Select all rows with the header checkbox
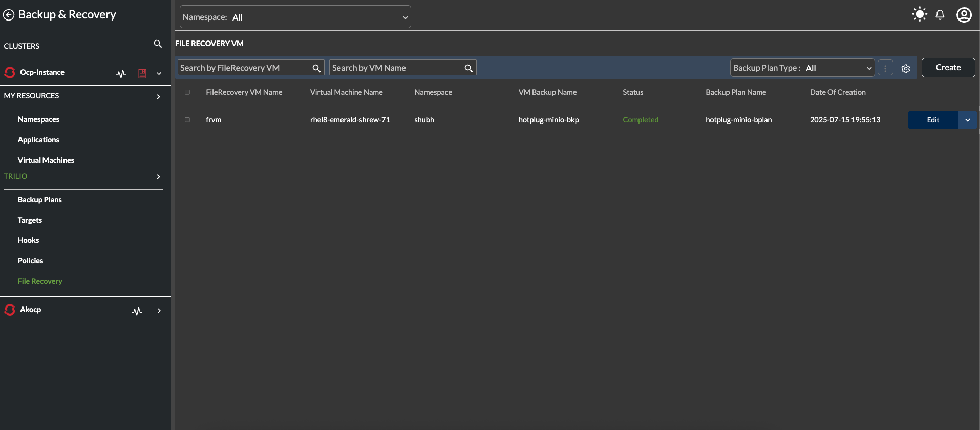The image size is (980, 430). pos(187,92)
